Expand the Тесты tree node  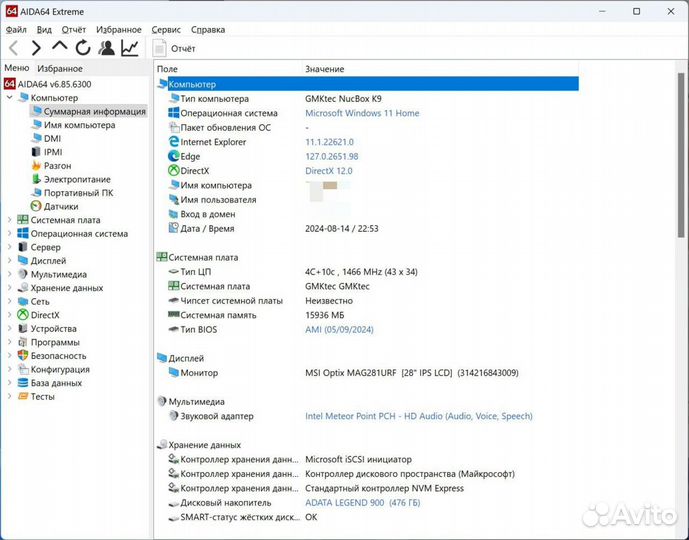[10, 396]
